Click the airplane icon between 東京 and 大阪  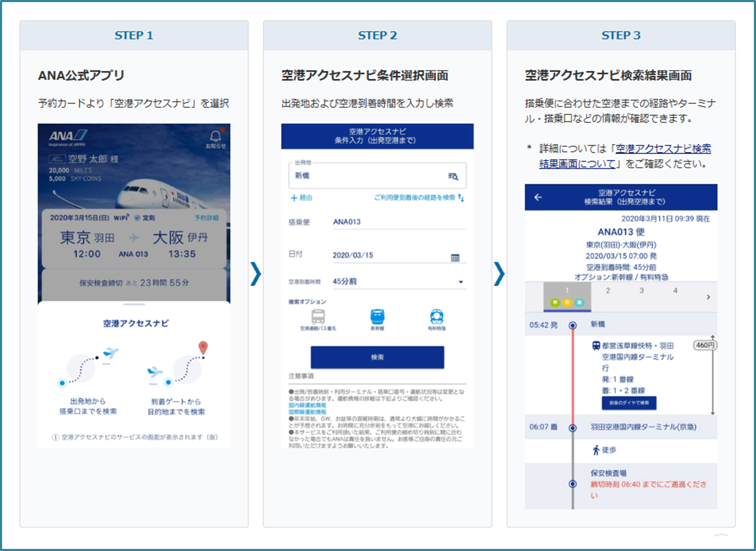pos(134,238)
